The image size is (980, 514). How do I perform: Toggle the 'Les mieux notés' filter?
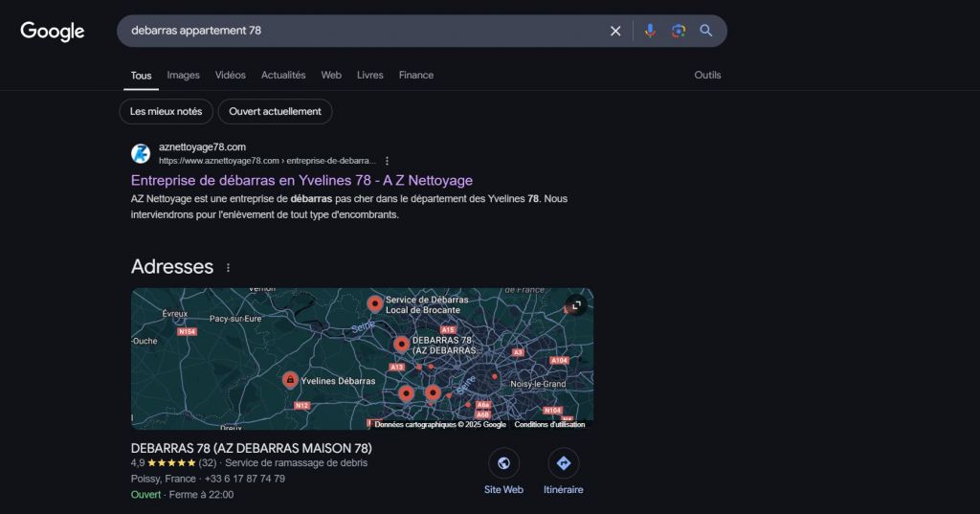point(166,111)
